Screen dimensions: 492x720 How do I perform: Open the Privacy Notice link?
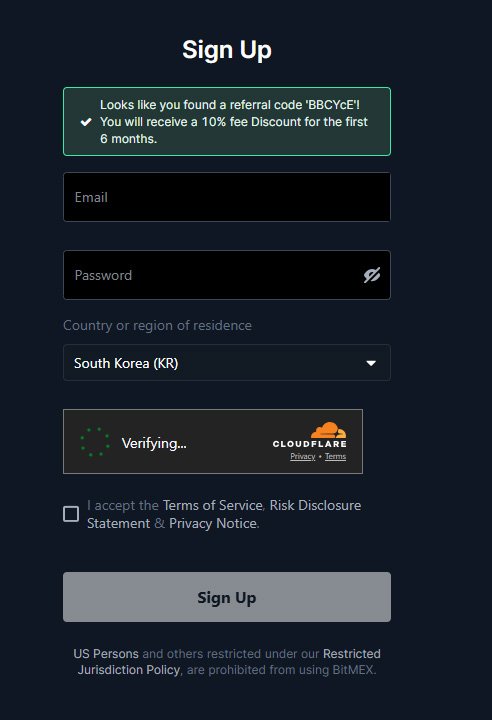click(213, 523)
